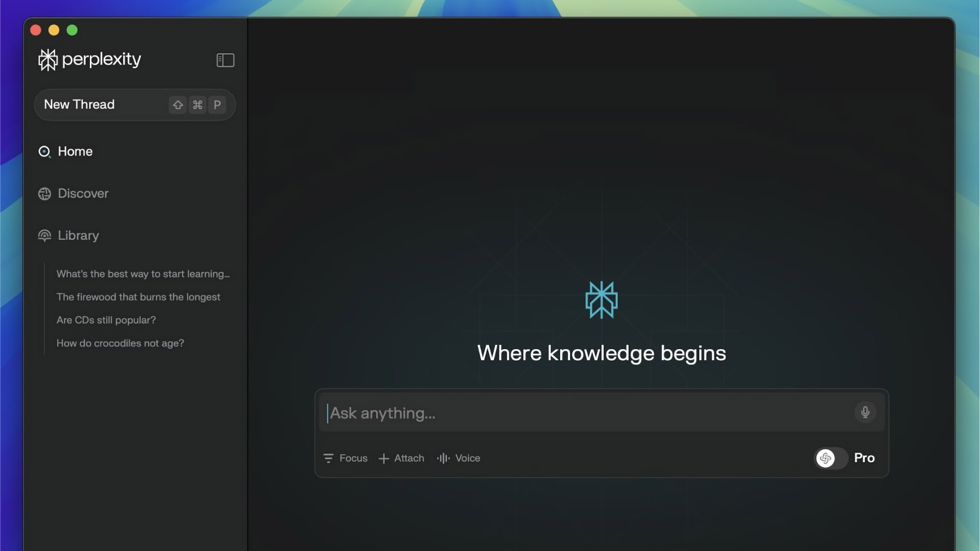Select the Home menu item

(76, 152)
